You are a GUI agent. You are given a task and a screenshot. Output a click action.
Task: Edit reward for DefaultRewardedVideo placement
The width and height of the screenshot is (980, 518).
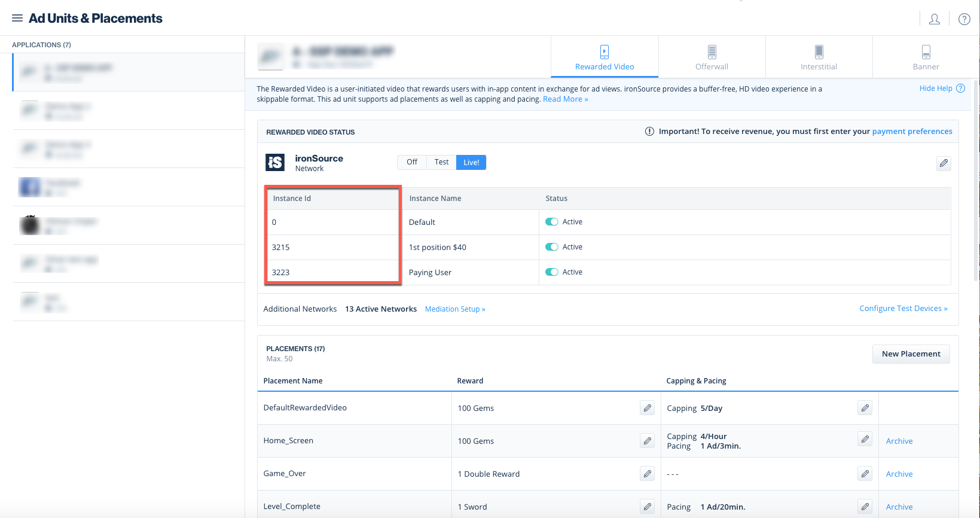click(648, 408)
